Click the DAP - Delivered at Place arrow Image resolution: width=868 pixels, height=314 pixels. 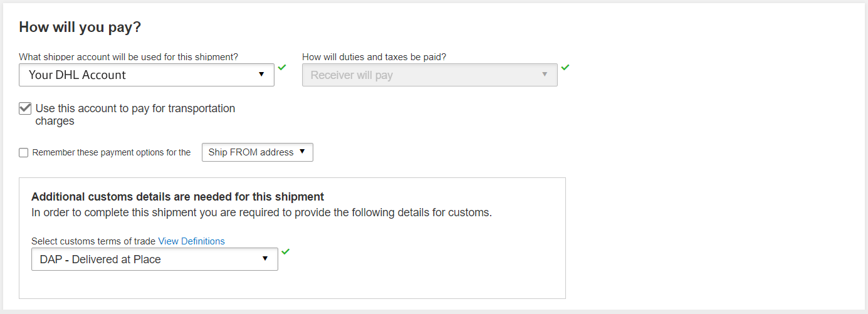pyautogui.click(x=265, y=258)
